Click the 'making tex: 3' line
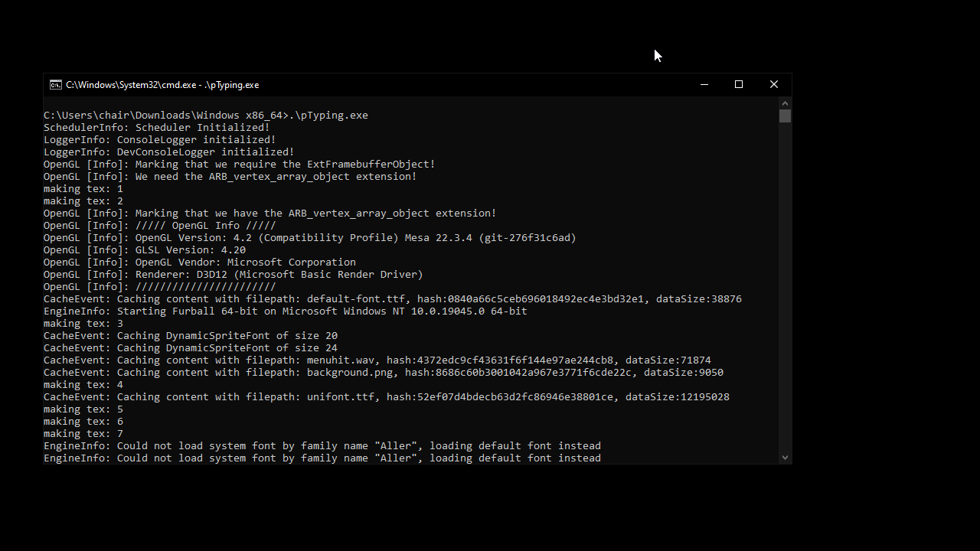Viewport: 980px width, 551px height. 83,324
